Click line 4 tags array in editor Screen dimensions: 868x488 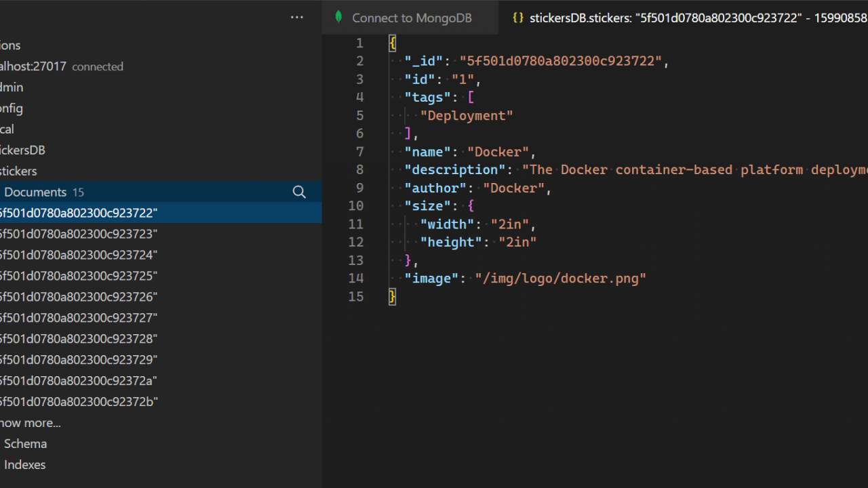coord(427,98)
